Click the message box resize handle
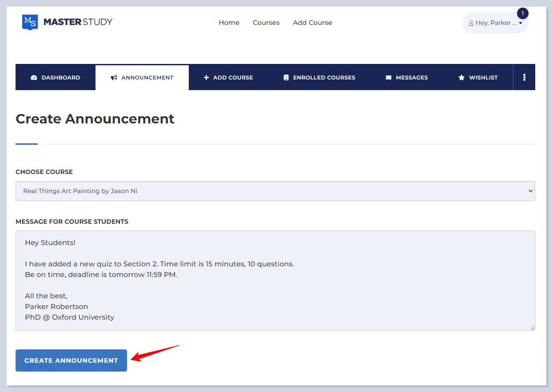The height and width of the screenshot is (392, 553). [532, 328]
